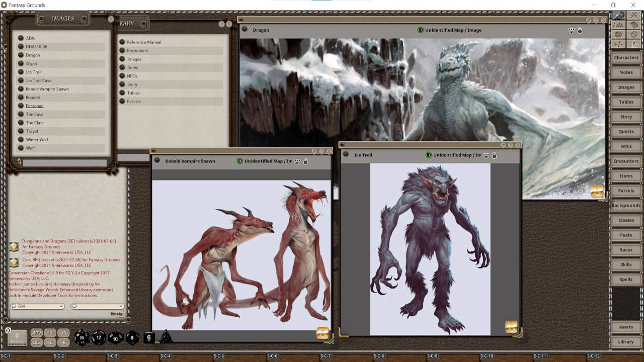
Task: Roll the black d20 die
Action: 82,337
